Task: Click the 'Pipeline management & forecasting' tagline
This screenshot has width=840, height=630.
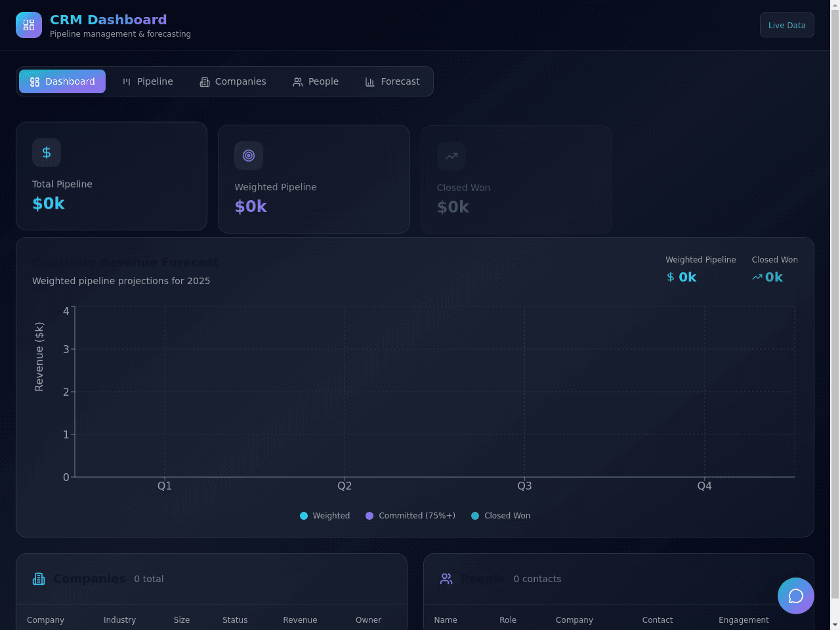Action: pyautogui.click(x=120, y=34)
